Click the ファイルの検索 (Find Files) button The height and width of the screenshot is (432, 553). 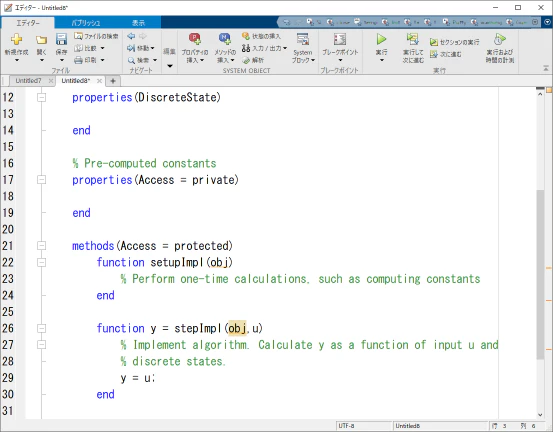pyautogui.click(x=96, y=36)
